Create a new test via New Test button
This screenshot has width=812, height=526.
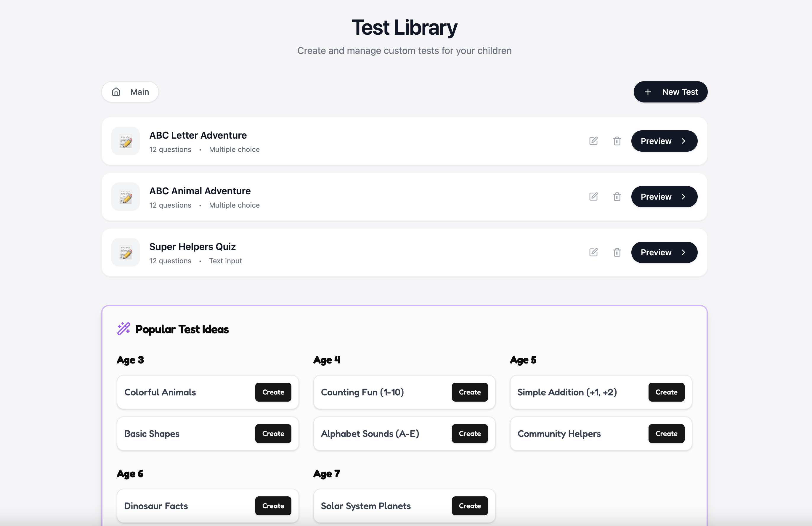[670, 92]
